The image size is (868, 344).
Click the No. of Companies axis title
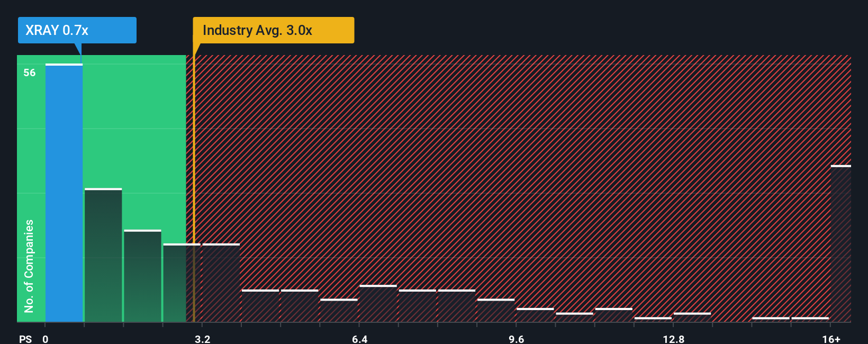pos(29,266)
